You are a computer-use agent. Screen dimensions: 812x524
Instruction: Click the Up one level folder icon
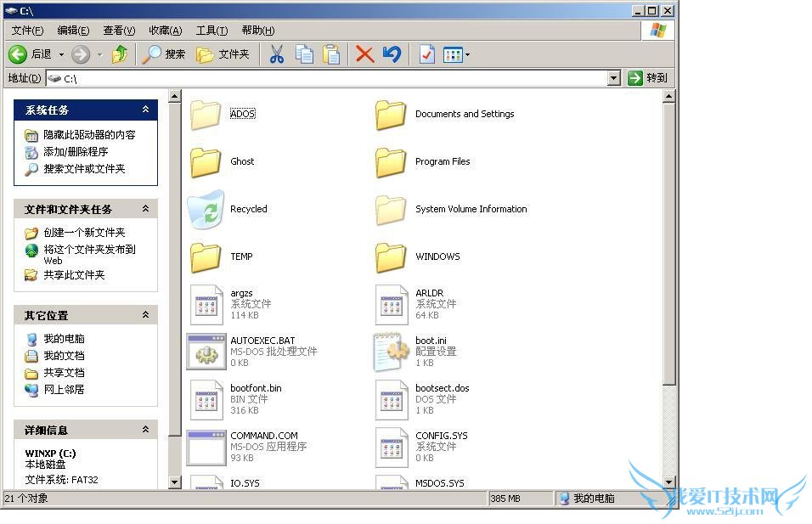(120, 54)
